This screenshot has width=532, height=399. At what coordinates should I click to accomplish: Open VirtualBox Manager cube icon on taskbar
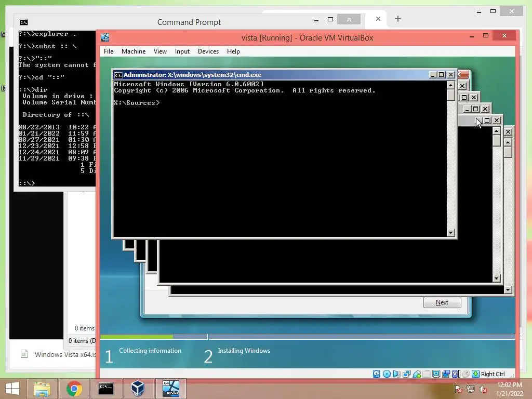click(138, 389)
